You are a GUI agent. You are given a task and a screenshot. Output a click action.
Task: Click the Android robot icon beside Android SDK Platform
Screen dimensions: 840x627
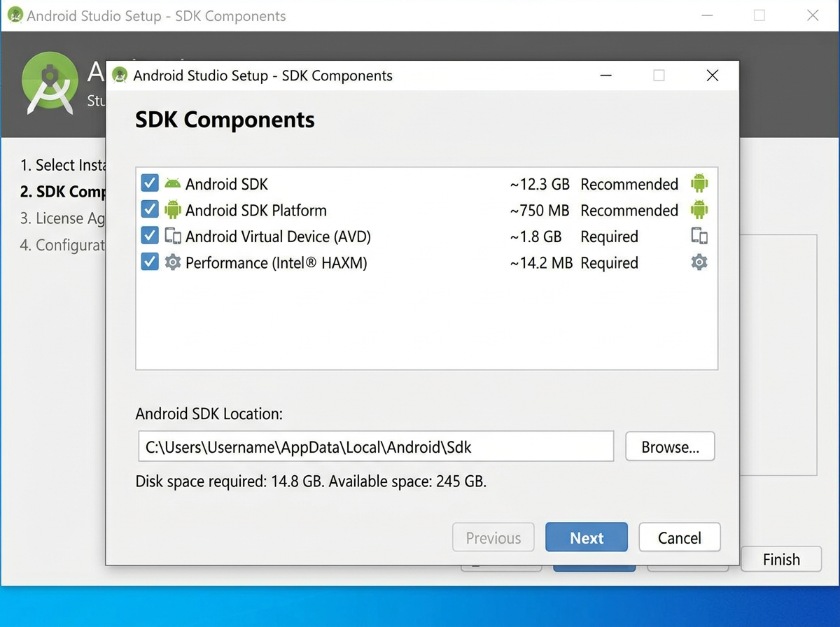172,210
